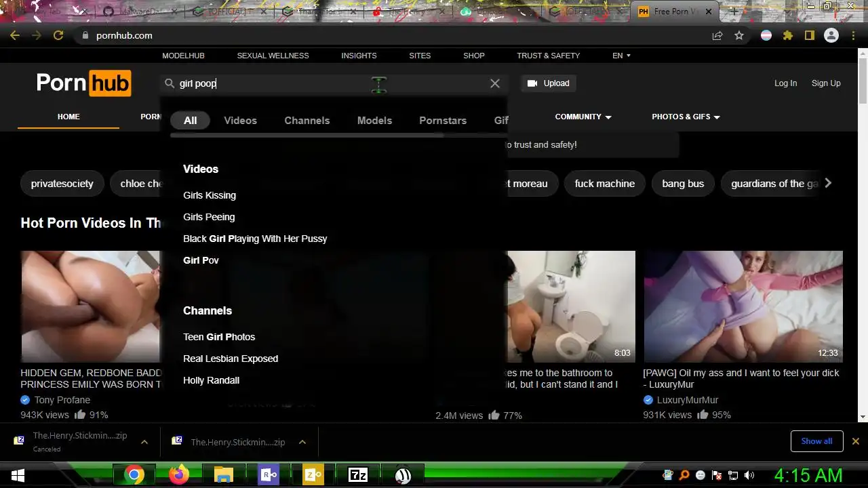The width and height of the screenshot is (868, 488).
Task: Click the 4:15 AM taskbar clock
Action: [808, 475]
